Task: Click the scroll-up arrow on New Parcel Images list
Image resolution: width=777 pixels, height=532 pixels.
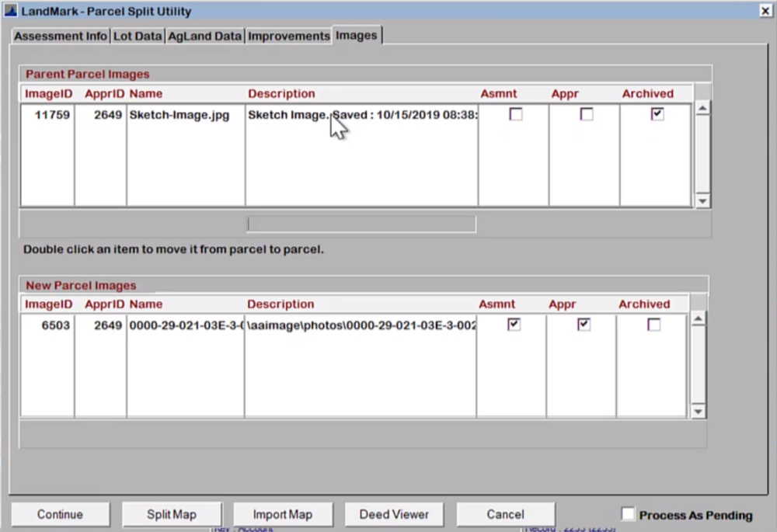Action: 697,318
